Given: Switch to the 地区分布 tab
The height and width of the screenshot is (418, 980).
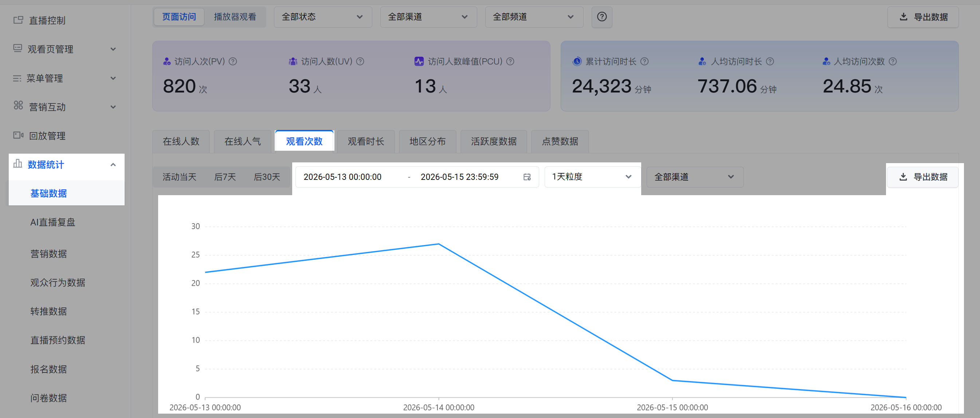Looking at the screenshot, I should click(427, 141).
